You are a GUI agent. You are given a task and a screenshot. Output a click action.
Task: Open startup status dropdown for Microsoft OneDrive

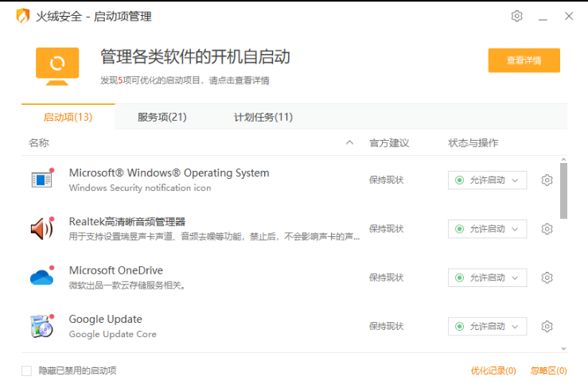point(487,277)
